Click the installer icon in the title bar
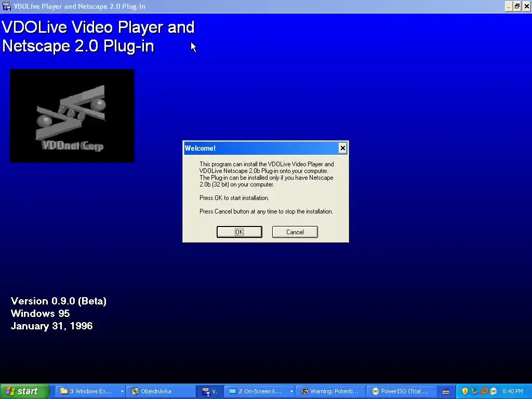The image size is (532, 399). click(x=6, y=6)
